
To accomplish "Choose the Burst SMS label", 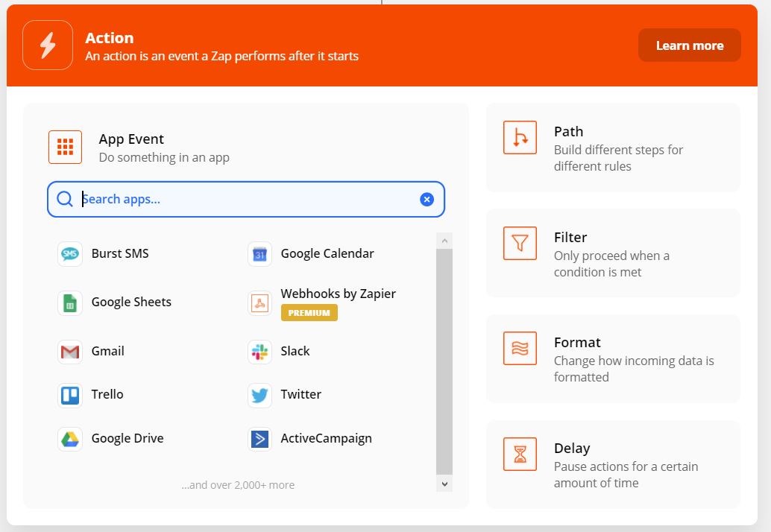I will coord(120,253).
